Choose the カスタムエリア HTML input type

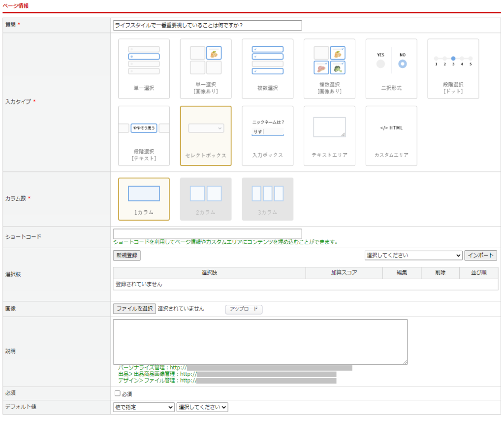[391, 136]
